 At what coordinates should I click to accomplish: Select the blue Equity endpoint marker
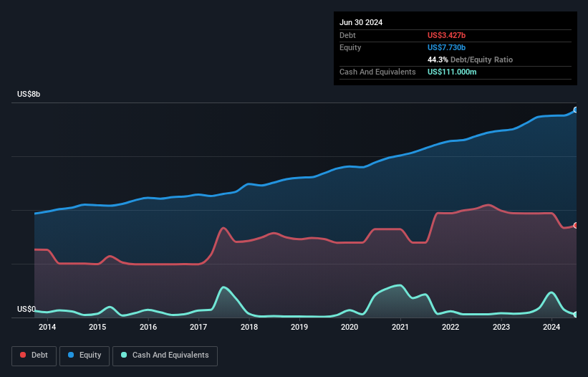click(x=576, y=110)
